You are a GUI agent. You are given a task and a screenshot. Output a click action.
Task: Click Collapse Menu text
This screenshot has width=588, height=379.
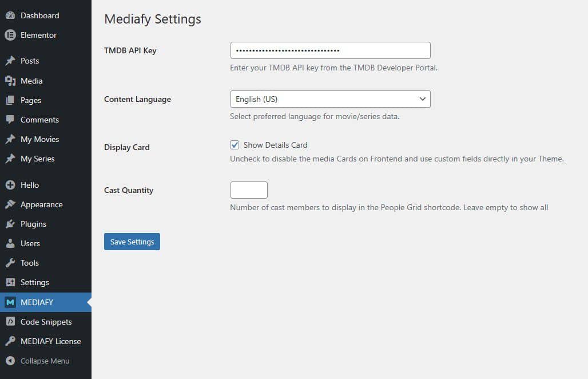45,361
